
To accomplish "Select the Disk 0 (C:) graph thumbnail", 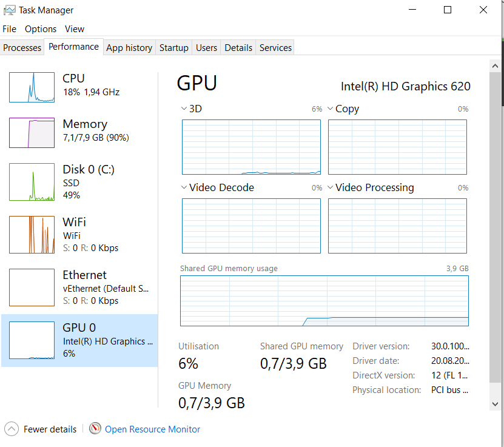I will (32, 182).
